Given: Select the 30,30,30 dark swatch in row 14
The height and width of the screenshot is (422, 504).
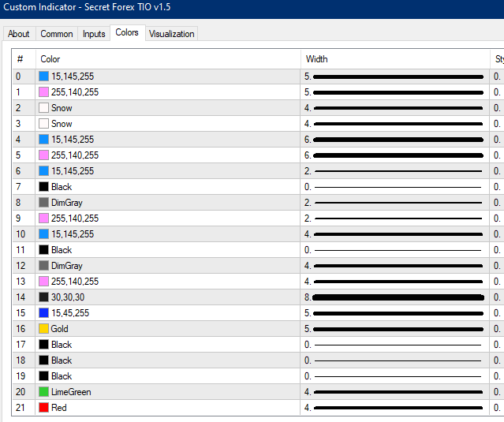Looking at the screenshot, I should click(x=43, y=297).
